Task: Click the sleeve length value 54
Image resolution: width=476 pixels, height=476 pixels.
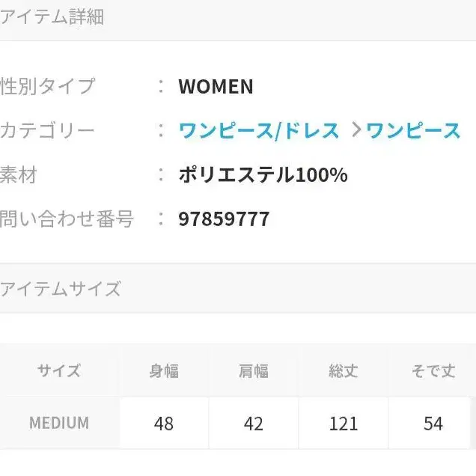Action: click(x=433, y=424)
